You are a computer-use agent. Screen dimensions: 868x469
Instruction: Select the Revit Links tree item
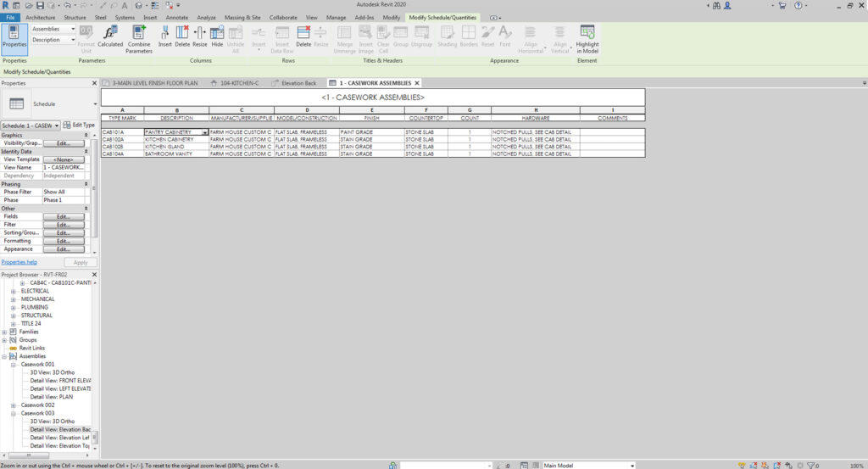[32, 349]
